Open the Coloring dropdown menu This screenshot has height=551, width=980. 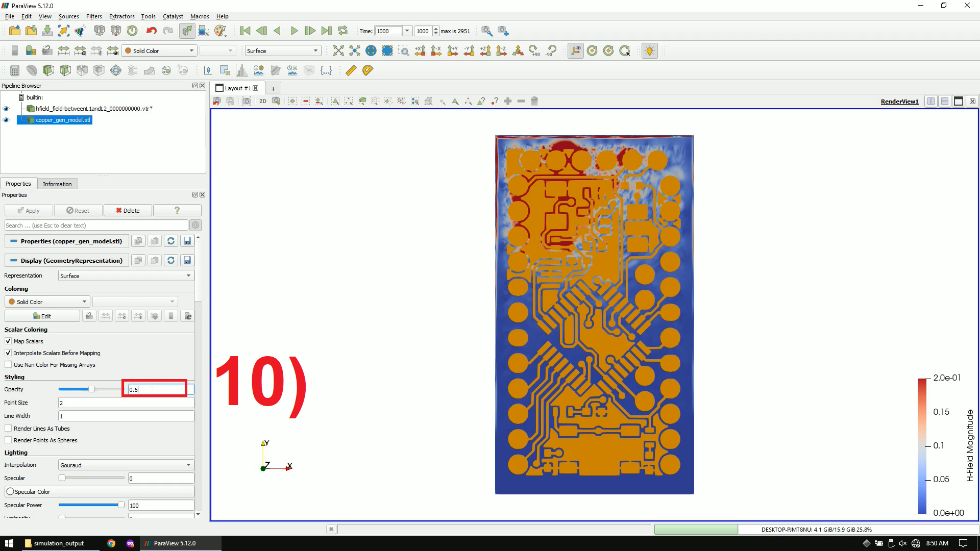(46, 300)
